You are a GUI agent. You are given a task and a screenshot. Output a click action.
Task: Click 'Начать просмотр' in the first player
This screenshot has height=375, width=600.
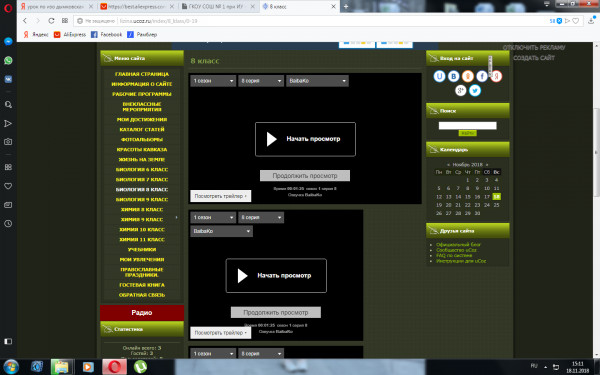305,139
